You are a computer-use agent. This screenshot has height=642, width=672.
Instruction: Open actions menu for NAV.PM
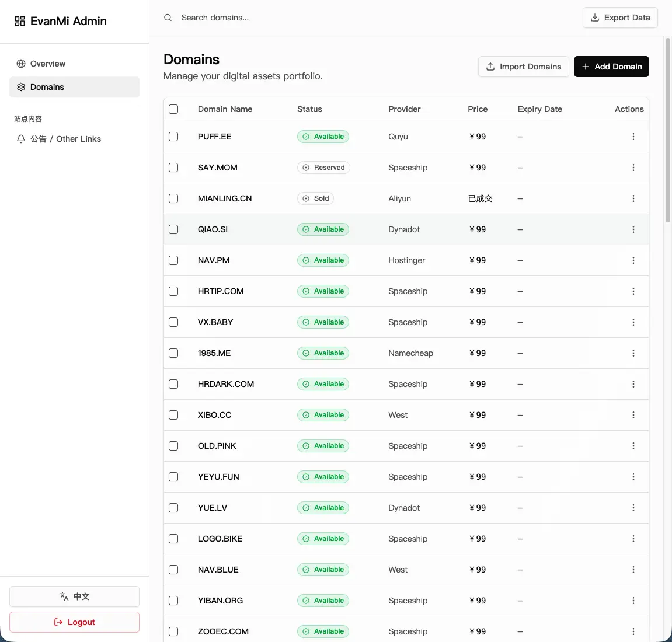[x=633, y=260]
